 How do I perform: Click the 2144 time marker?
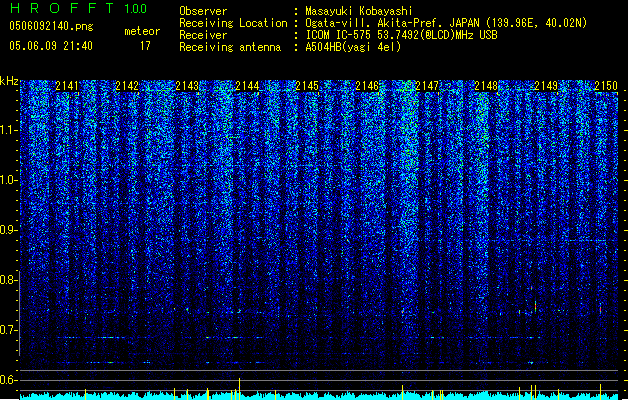(x=247, y=85)
